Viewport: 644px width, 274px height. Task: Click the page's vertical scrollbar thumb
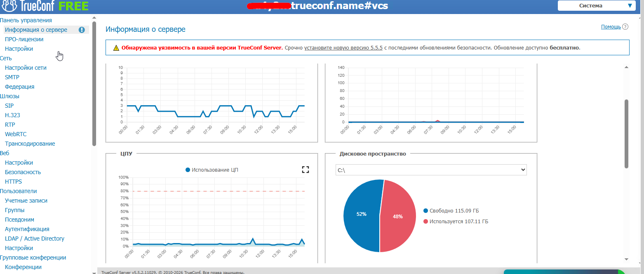(x=626, y=133)
